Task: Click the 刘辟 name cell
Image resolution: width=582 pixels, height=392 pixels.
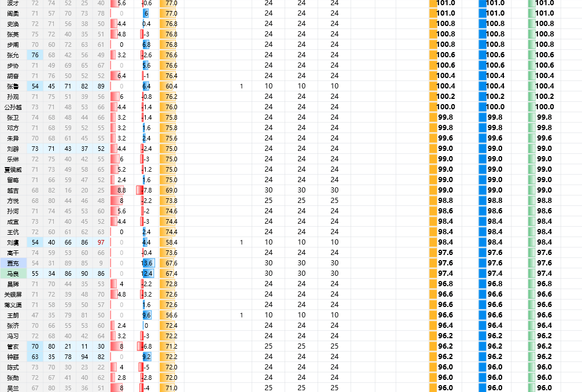Action: [13, 149]
